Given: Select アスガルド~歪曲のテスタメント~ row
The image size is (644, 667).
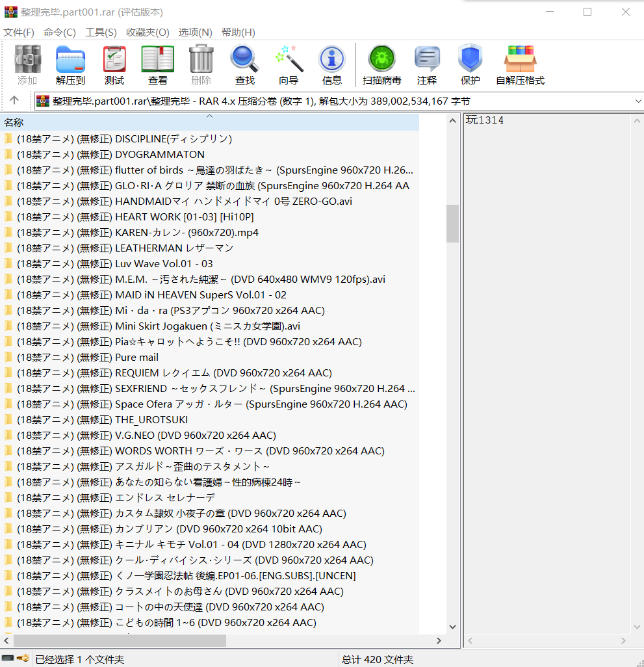Looking at the screenshot, I should pos(209,467).
